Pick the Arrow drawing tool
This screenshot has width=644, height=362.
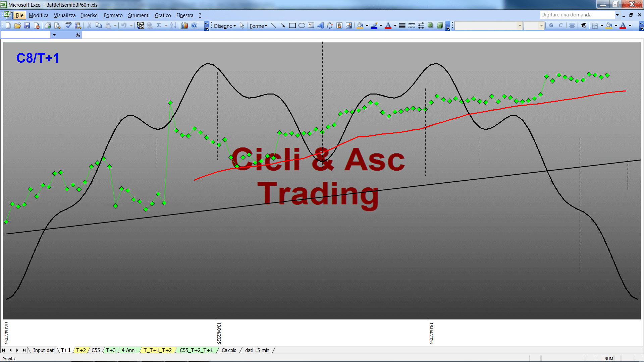coord(283,25)
